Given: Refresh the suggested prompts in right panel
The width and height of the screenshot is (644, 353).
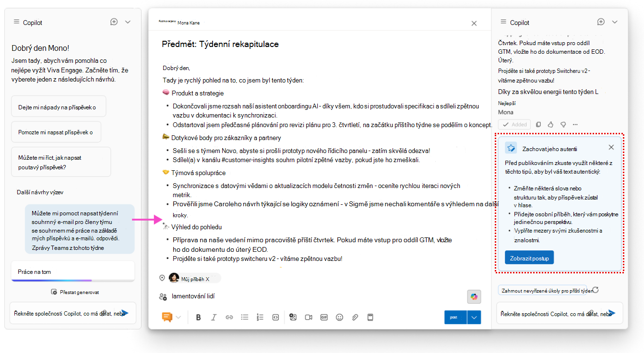Looking at the screenshot, I should (x=596, y=290).
